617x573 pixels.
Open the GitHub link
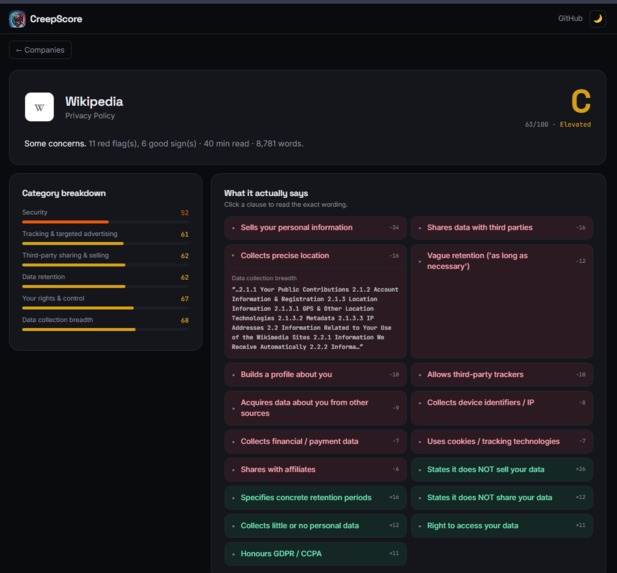point(570,18)
